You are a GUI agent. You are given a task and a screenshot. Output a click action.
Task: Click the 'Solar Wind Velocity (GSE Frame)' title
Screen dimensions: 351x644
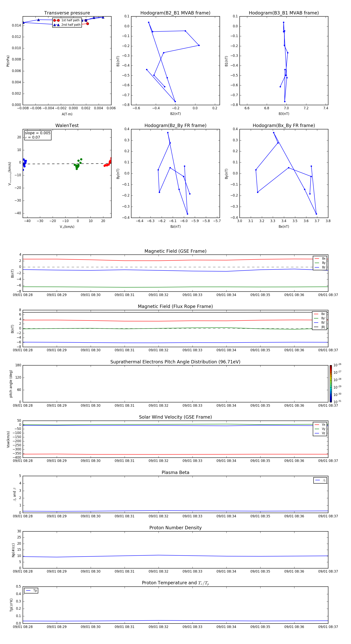point(175,417)
